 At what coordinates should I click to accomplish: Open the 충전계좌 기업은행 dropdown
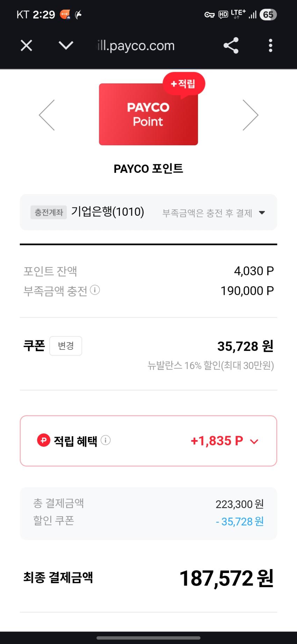262,212
